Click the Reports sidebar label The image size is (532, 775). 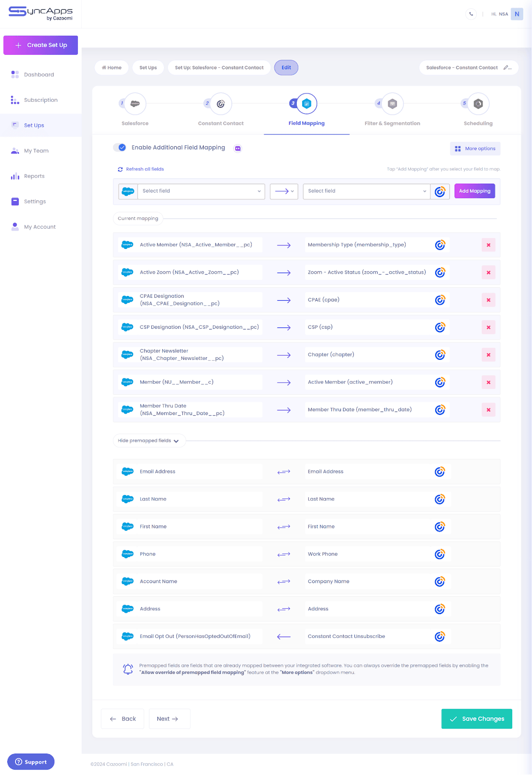click(x=34, y=176)
